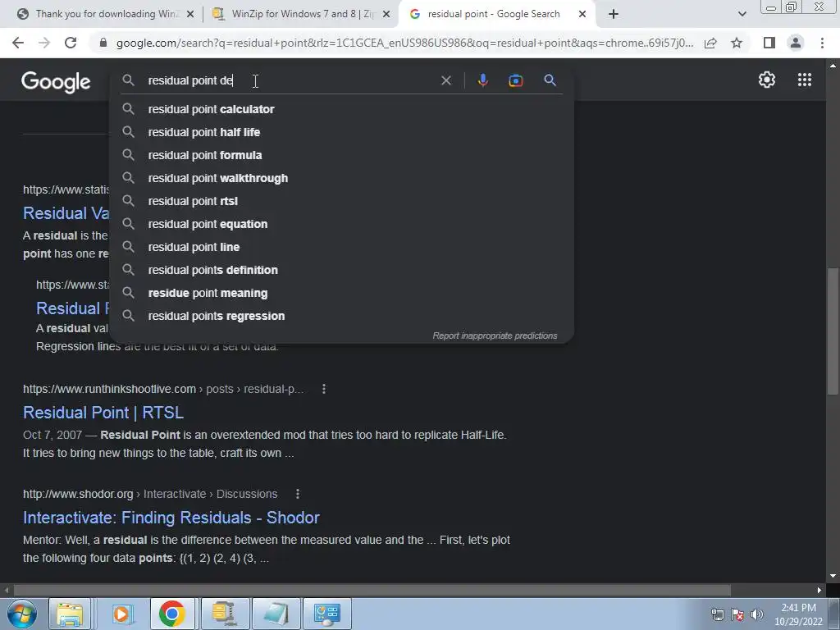The image size is (840, 630).
Task: Choose suggestion residual point line
Action: pyautogui.click(x=342, y=248)
